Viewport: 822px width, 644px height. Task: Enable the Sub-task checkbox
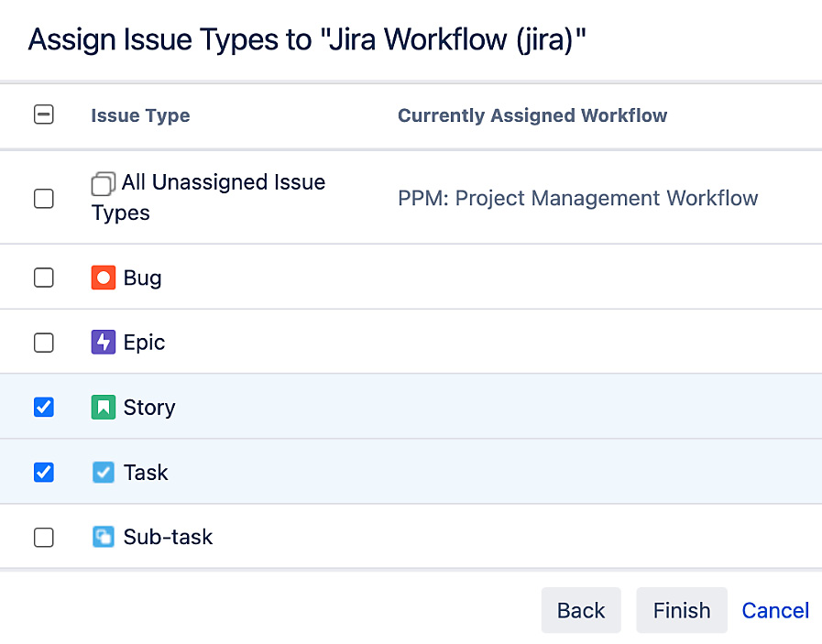coord(43,537)
